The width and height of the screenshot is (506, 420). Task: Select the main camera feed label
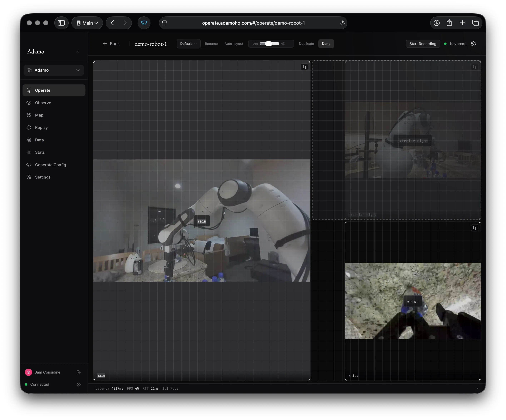[202, 221]
